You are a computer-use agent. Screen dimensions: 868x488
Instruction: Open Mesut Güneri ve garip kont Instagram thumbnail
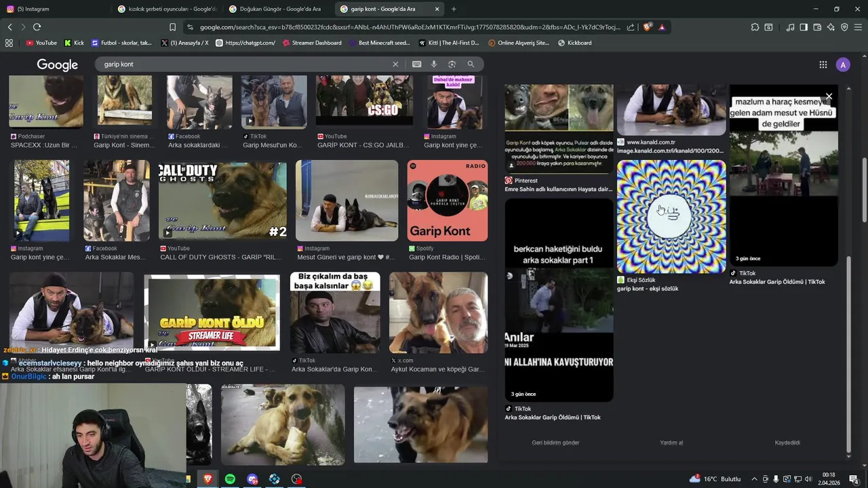pos(347,201)
